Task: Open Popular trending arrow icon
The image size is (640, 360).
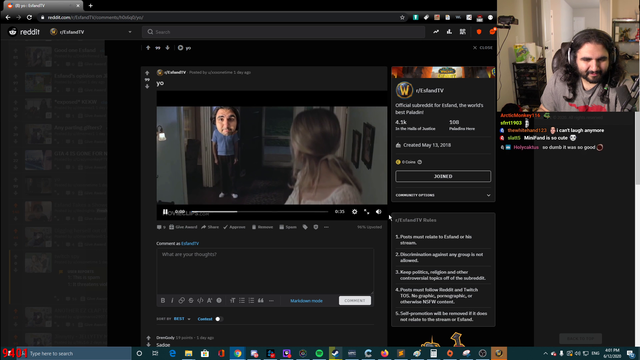Action: [x=436, y=32]
